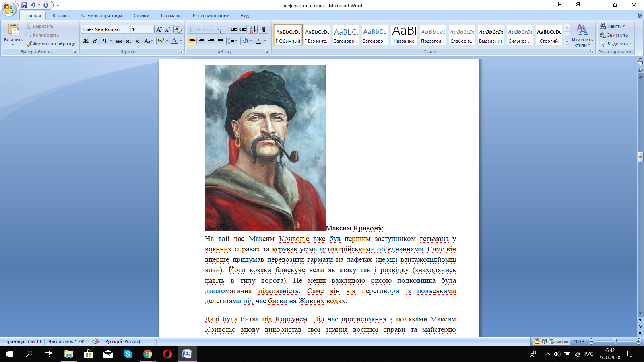Viewport: 644px width, 362px height.
Task: Switch to the Вставка tab
Action: (60, 16)
